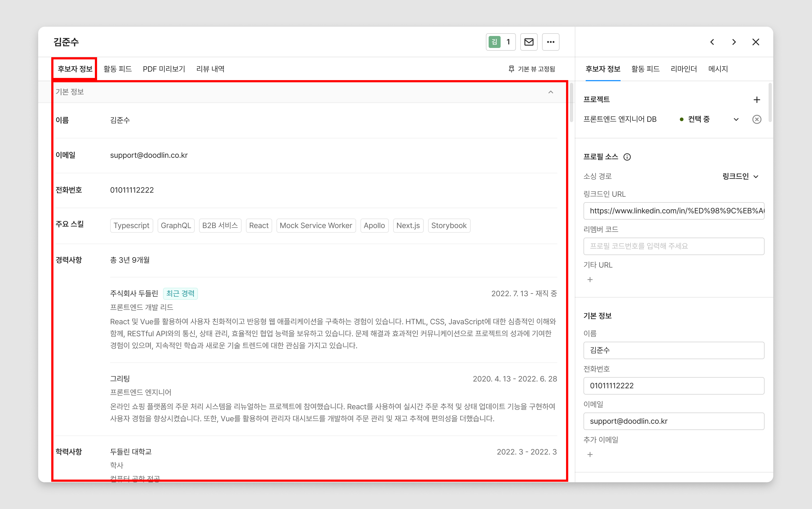Viewport: 812px width, 509px height.
Task: Open the three-dots more options menu
Action: point(551,42)
